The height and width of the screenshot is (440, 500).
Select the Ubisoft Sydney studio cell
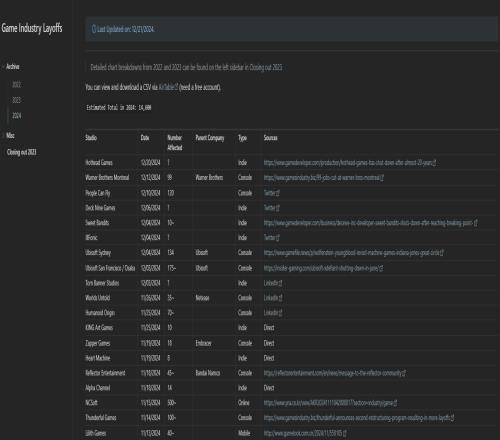point(98,253)
